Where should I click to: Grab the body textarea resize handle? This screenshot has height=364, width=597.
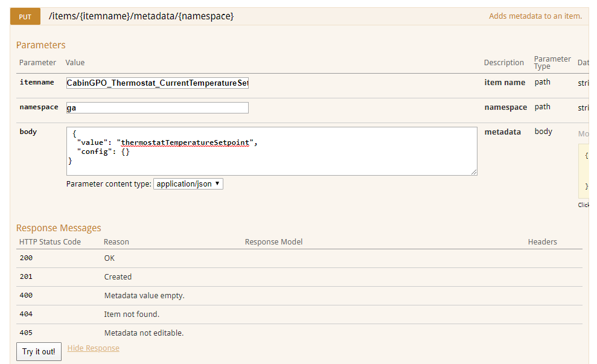[x=474, y=172]
